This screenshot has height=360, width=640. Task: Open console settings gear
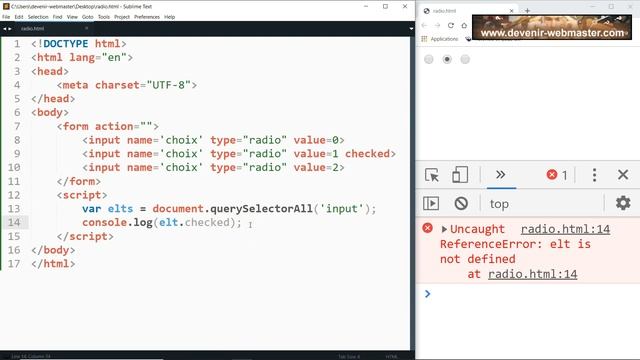pyautogui.click(x=623, y=203)
